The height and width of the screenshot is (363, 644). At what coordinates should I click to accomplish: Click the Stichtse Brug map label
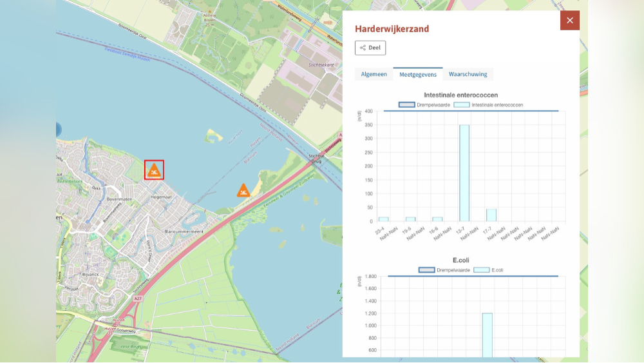316,159
